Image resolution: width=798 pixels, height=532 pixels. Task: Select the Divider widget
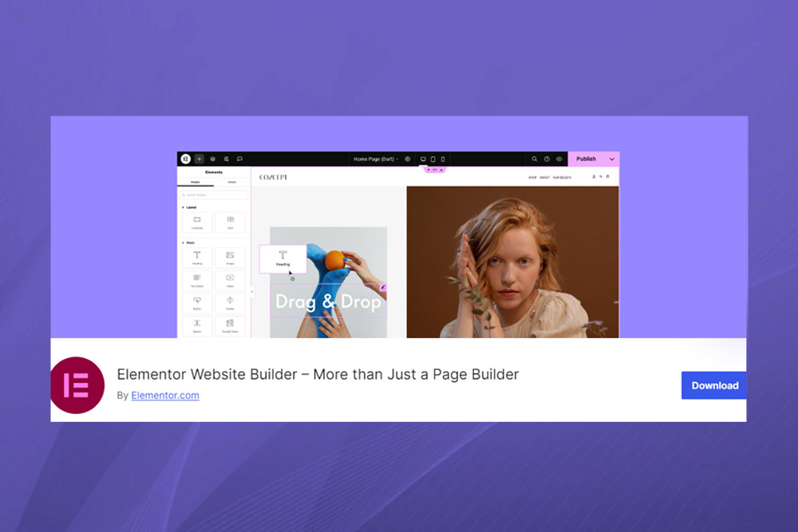230,302
